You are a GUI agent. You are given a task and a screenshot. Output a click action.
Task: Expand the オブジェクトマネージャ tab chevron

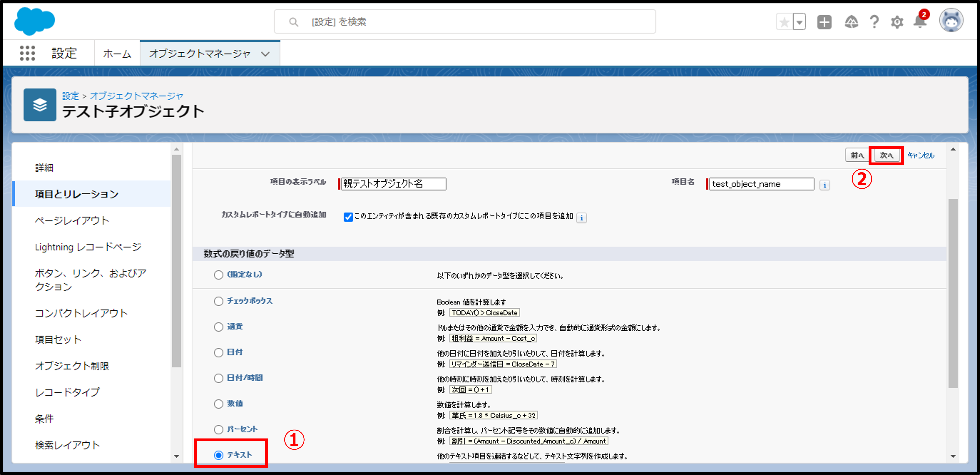pyautogui.click(x=265, y=54)
